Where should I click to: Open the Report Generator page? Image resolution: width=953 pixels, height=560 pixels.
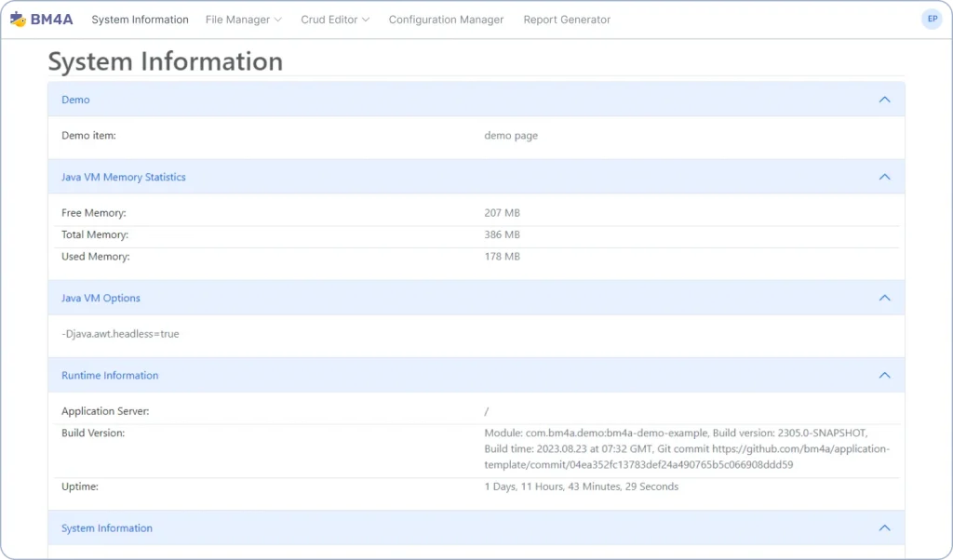click(567, 20)
